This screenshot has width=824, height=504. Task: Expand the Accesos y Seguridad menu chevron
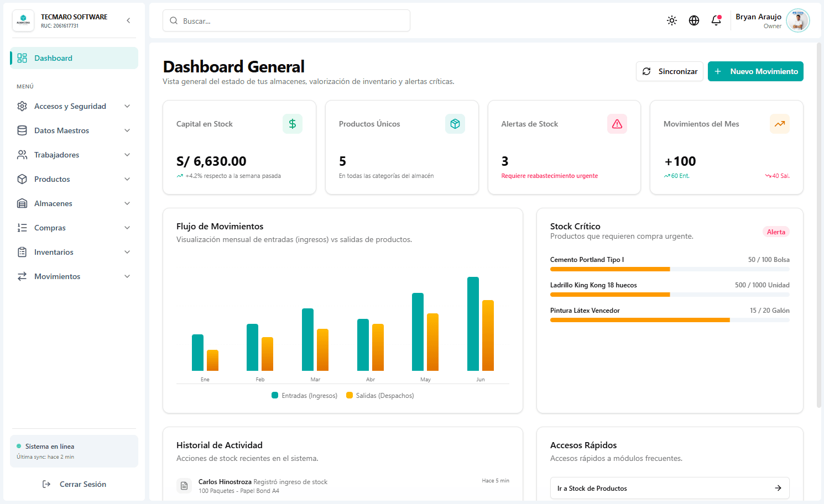(x=127, y=106)
